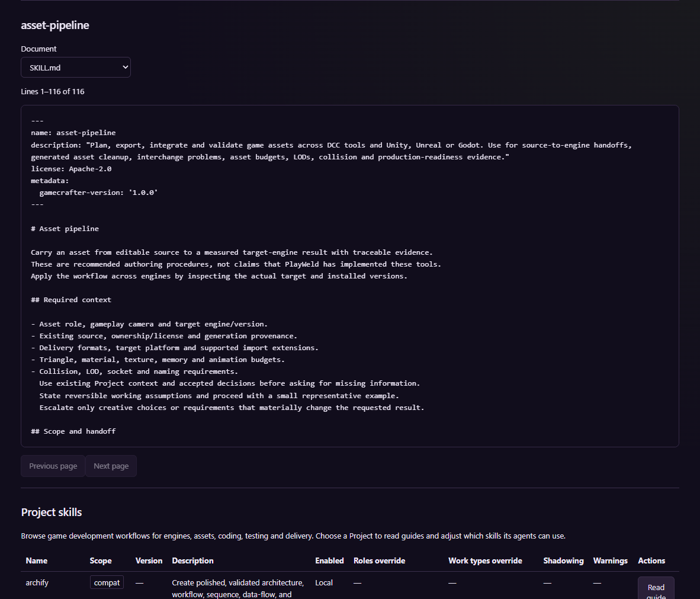Select the 'metadata:' line in the document
Image resolution: width=700 pixels, height=599 pixels.
(50, 181)
